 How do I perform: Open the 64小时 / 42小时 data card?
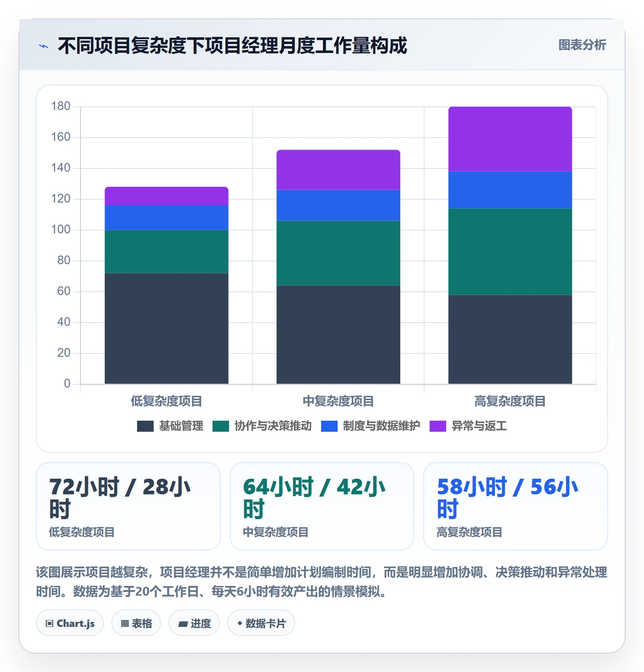(322, 506)
